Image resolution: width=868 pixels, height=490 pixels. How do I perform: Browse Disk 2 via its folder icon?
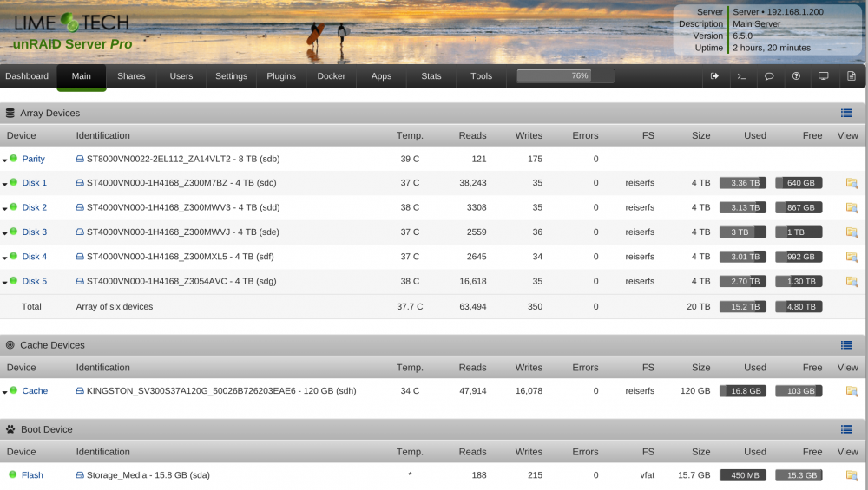[852, 208]
